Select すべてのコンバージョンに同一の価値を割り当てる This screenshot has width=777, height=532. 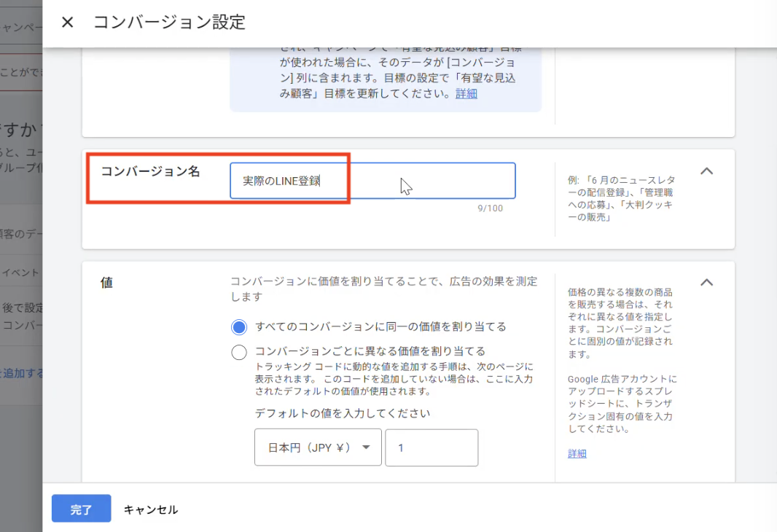[239, 326]
